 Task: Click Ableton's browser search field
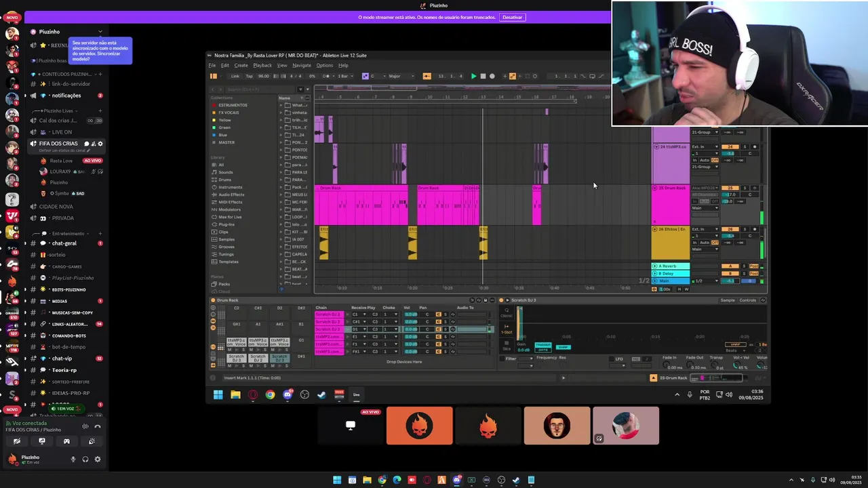click(261, 89)
